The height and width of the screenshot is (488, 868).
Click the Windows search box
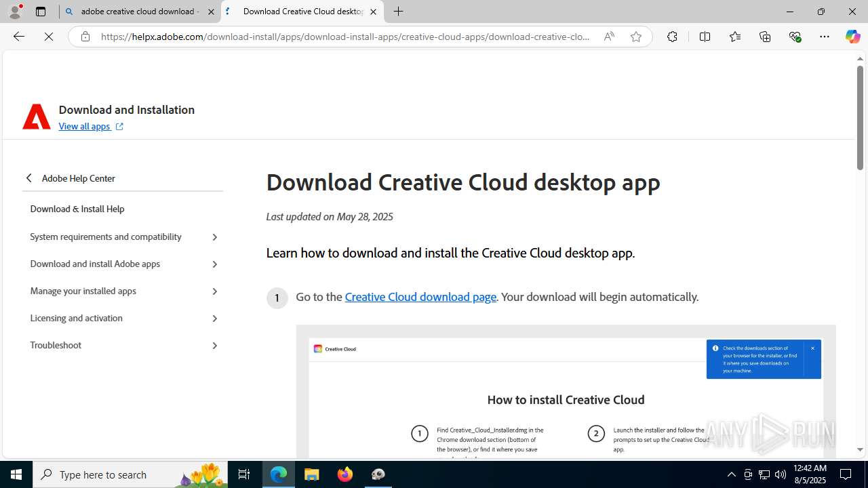click(x=132, y=474)
